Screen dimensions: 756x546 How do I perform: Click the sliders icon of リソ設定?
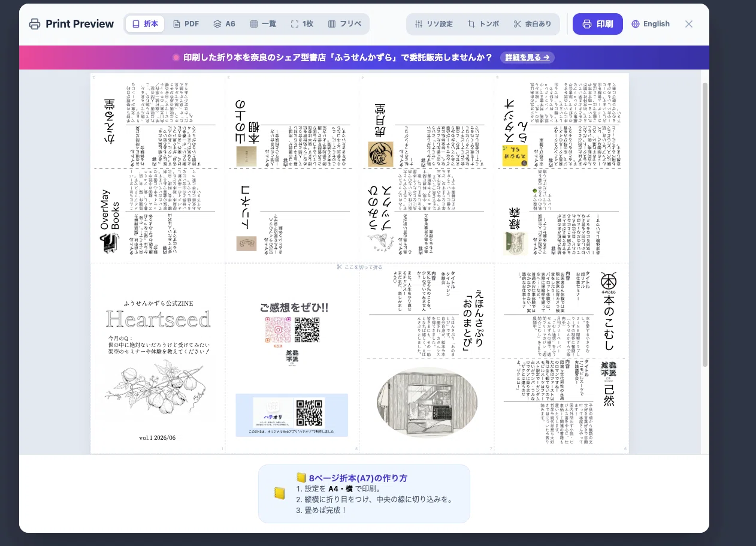pyautogui.click(x=419, y=24)
